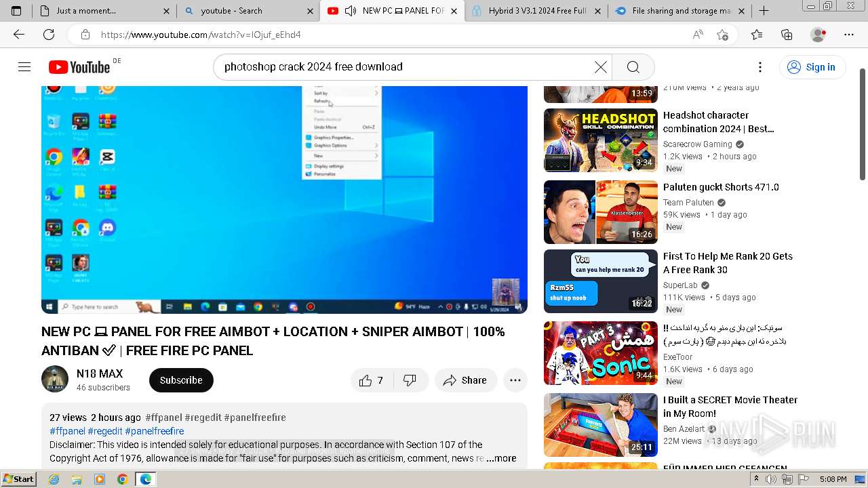Refresh the current page
Screen dimensions: 868x488
click(49, 35)
